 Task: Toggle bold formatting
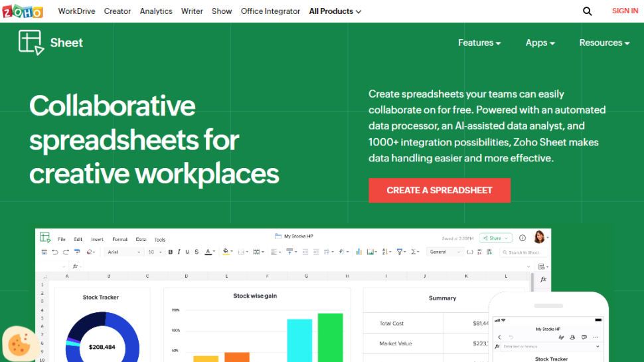[170, 252]
